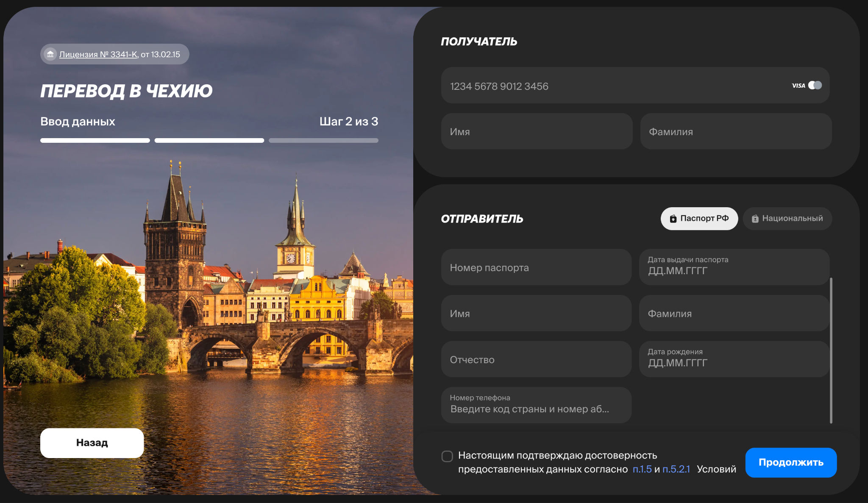Viewport: 868px width, 503px height.
Task: Open the п.5.2.1 terms link
Action: click(x=676, y=469)
